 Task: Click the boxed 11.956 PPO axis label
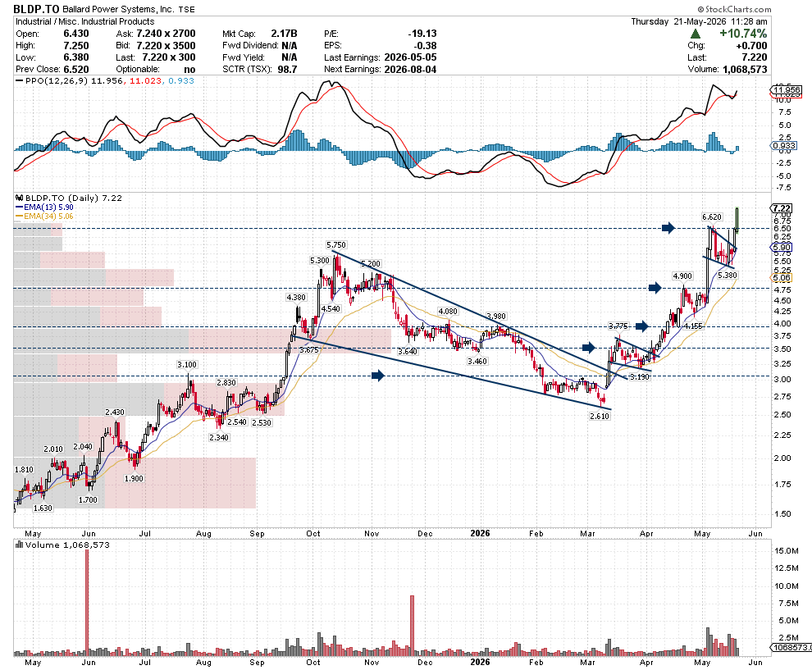[x=786, y=89]
